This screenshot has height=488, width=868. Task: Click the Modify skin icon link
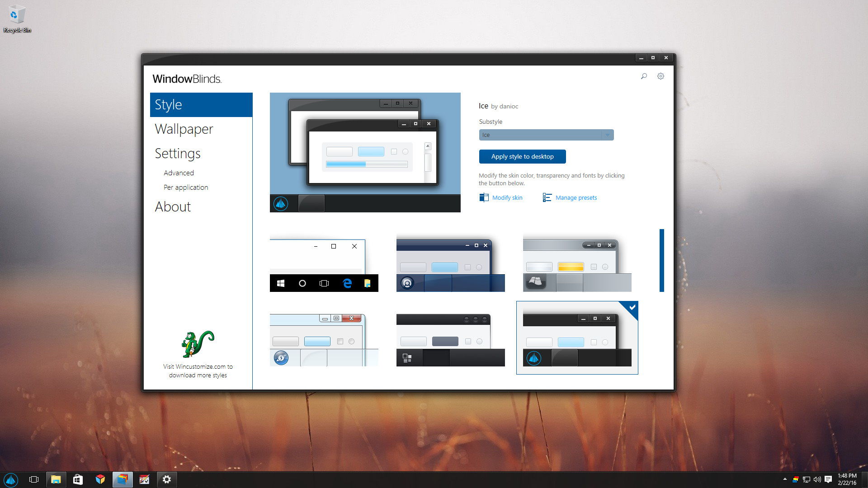pyautogui.click(x=484, y=197)
